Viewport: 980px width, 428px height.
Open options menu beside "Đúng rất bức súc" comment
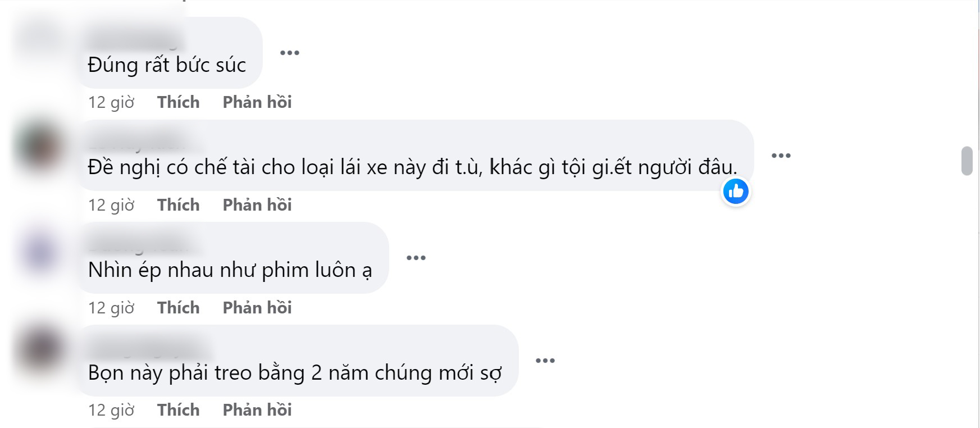(290, 53)
